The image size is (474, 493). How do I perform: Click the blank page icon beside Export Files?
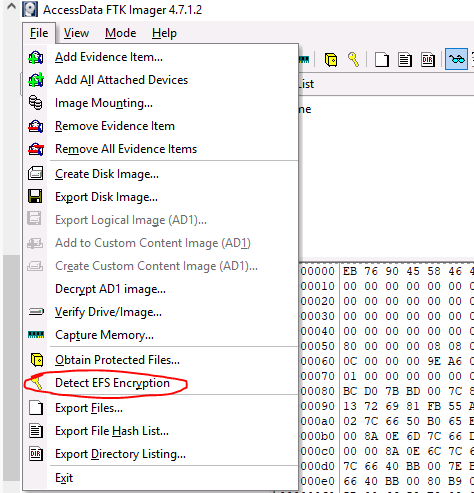pos(36,408)
